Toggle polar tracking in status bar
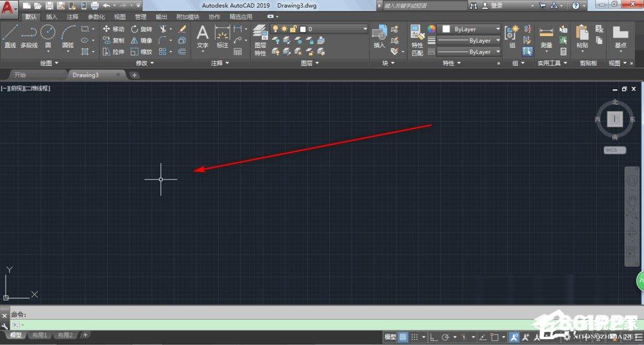 coord(445,337)
